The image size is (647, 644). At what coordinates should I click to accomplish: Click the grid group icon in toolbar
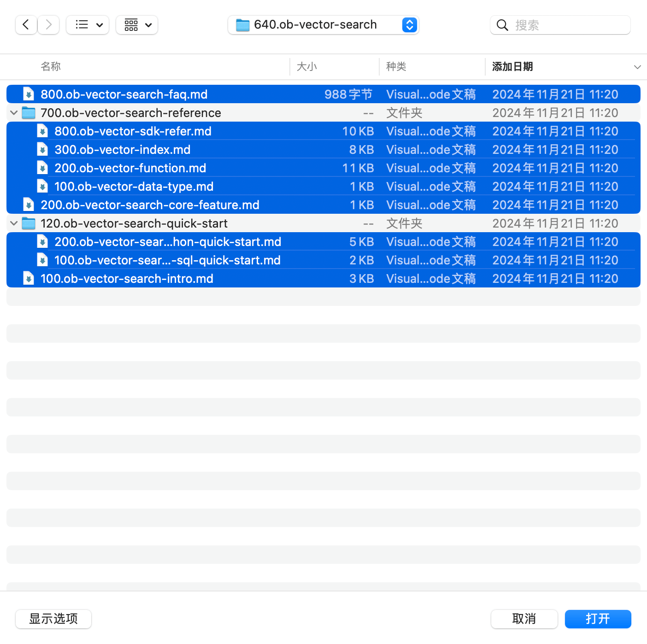131,25
